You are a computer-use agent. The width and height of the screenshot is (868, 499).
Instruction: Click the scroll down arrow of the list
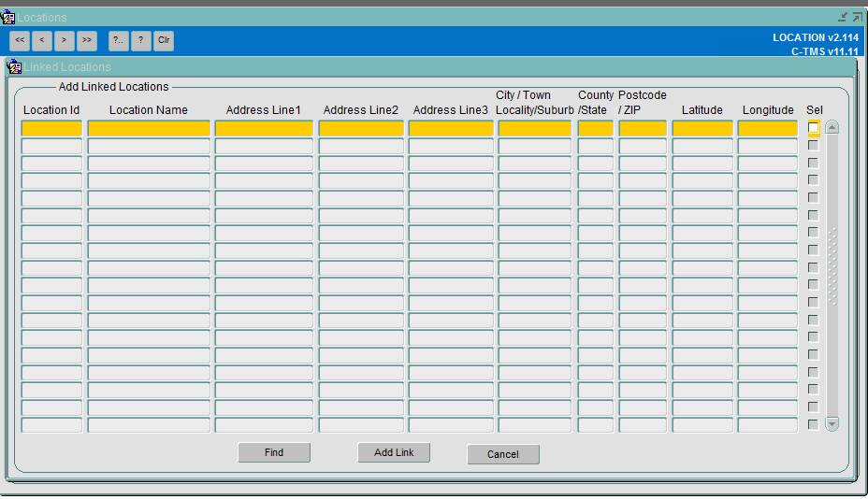[832, 423]
